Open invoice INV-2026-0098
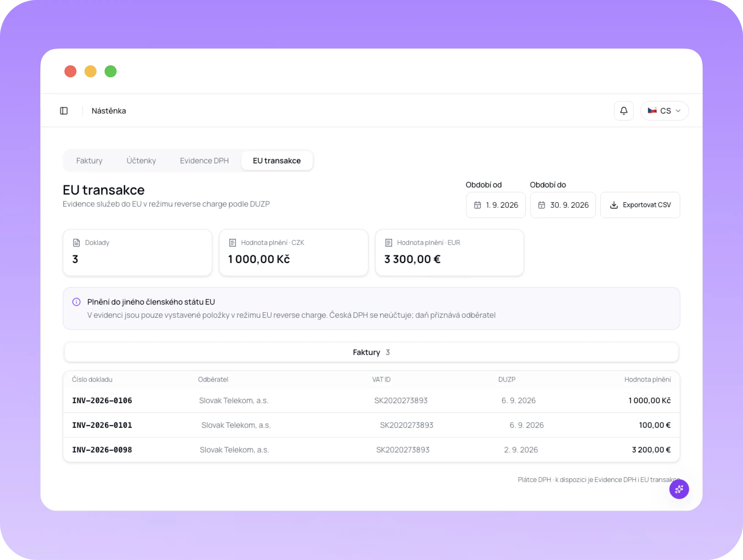This screenshot has height=560, width=743. (x=102, y=450)
